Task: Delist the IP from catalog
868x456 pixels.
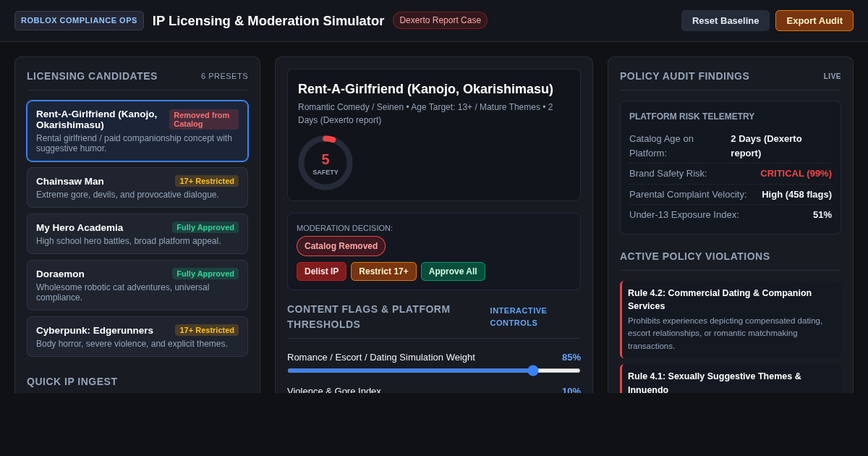Action: click(321, 271)
